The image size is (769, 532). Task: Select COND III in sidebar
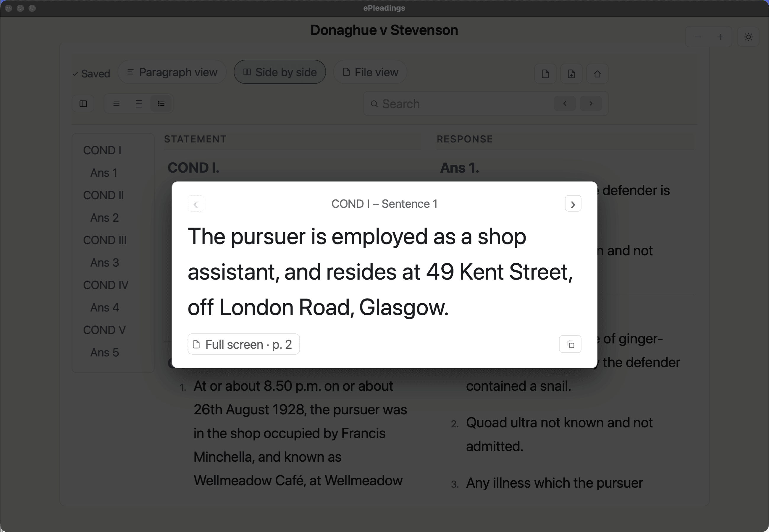(x=105, y=240)
